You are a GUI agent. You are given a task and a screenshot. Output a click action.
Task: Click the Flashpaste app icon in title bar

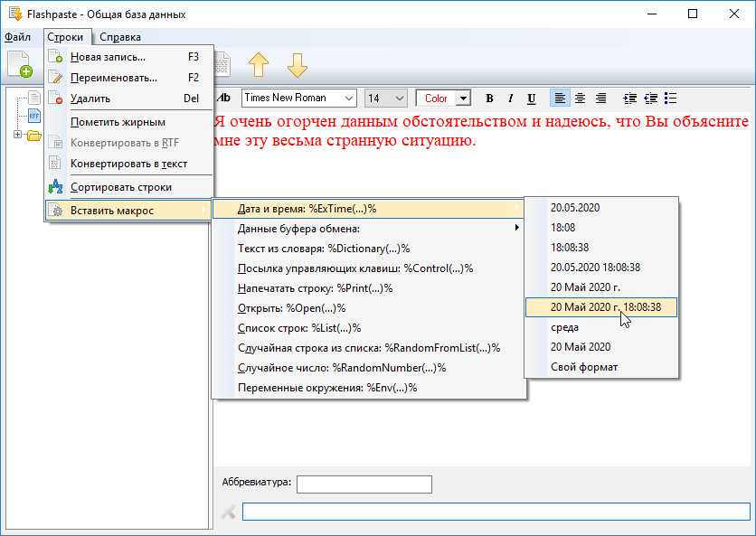15,14
